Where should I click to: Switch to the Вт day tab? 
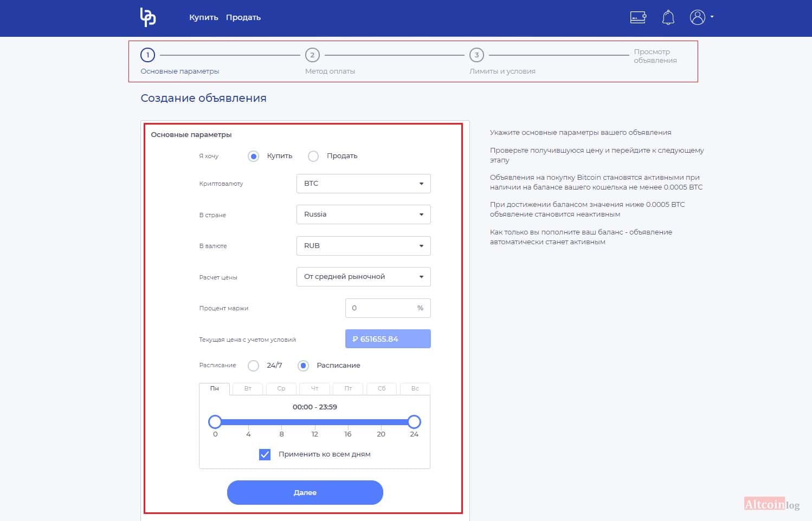click(x=248, y=388)
